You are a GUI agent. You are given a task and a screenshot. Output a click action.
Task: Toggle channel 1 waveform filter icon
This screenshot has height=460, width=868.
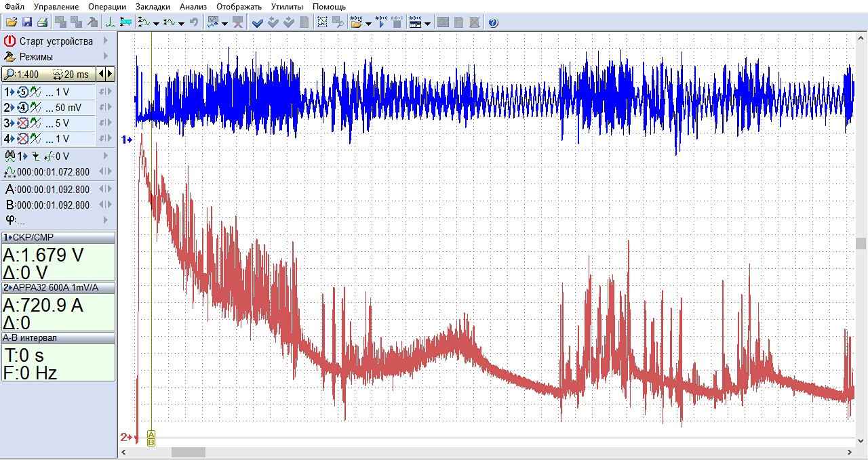click(x=36, y=91)
